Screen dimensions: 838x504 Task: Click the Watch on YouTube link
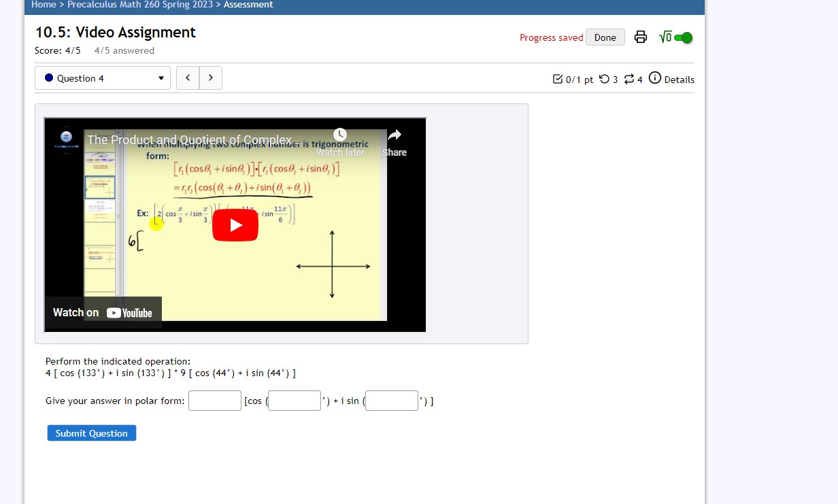click(x=103, y=312)
